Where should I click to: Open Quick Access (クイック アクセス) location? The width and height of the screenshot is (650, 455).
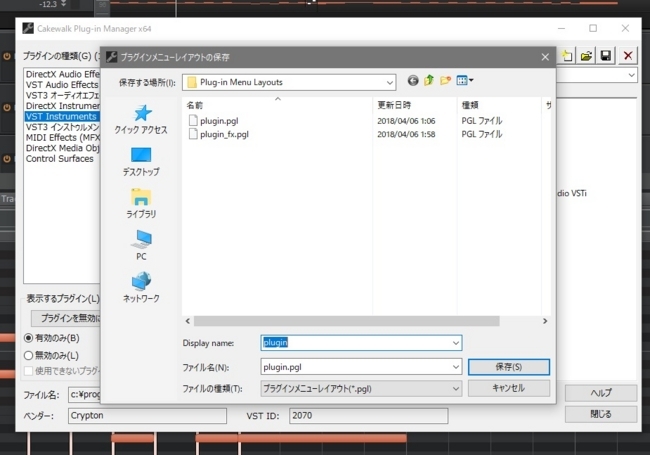click(141, 120)
